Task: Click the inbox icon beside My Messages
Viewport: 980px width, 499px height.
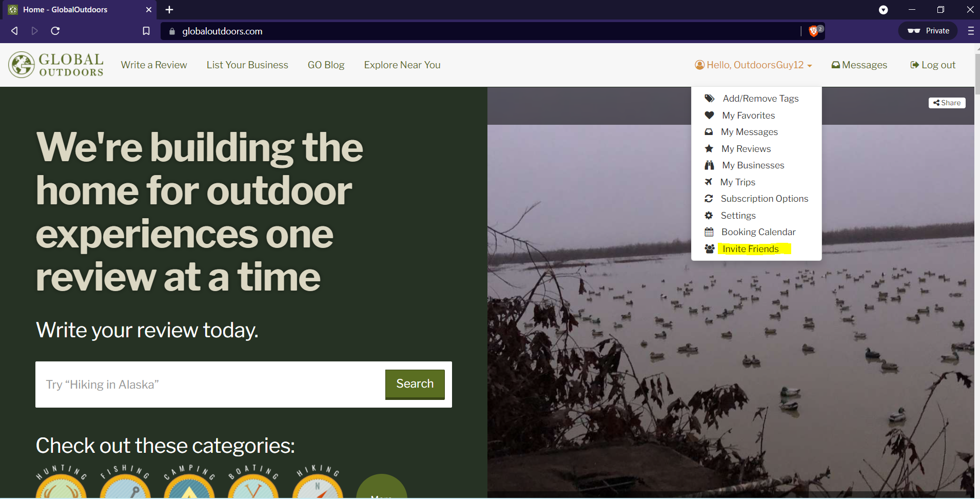Action: click(x=709, y=132)
